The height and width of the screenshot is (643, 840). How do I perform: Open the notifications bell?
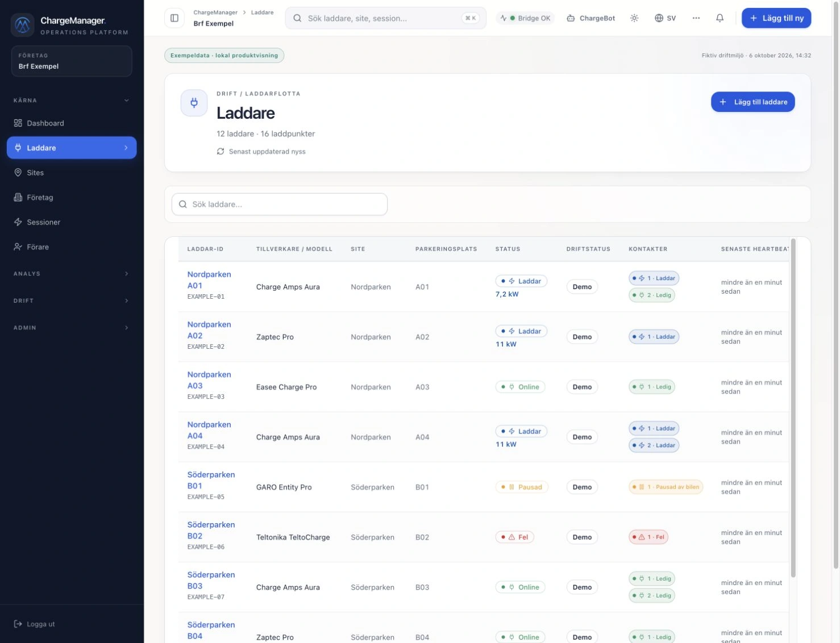point(720,18)
